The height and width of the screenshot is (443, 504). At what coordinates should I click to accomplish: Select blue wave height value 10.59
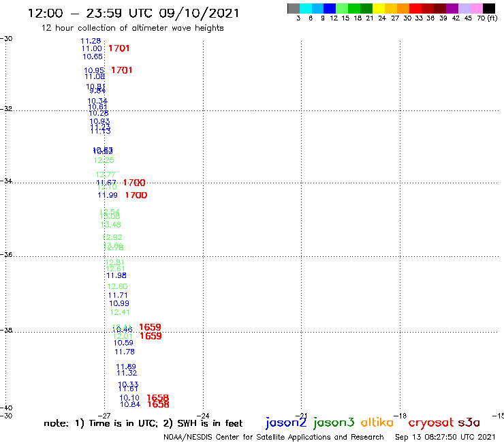pyautogui.click(x=123, y=343)
